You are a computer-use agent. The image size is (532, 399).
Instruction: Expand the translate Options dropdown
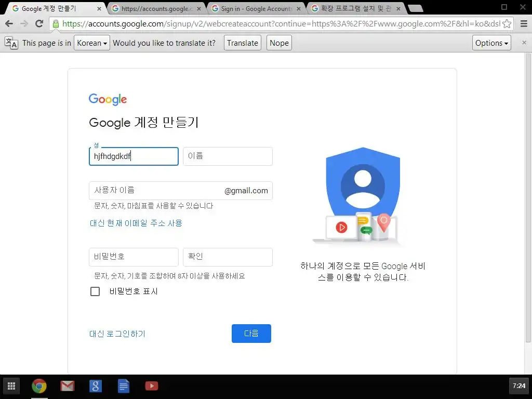[491, 43]
